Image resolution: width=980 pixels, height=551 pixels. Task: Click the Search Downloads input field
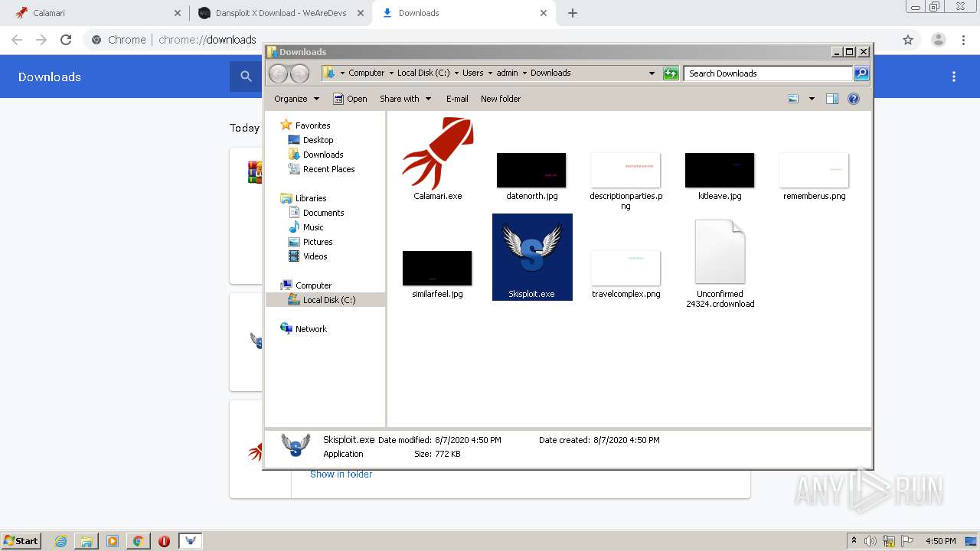pyautogui.click(x=768, y=73)
